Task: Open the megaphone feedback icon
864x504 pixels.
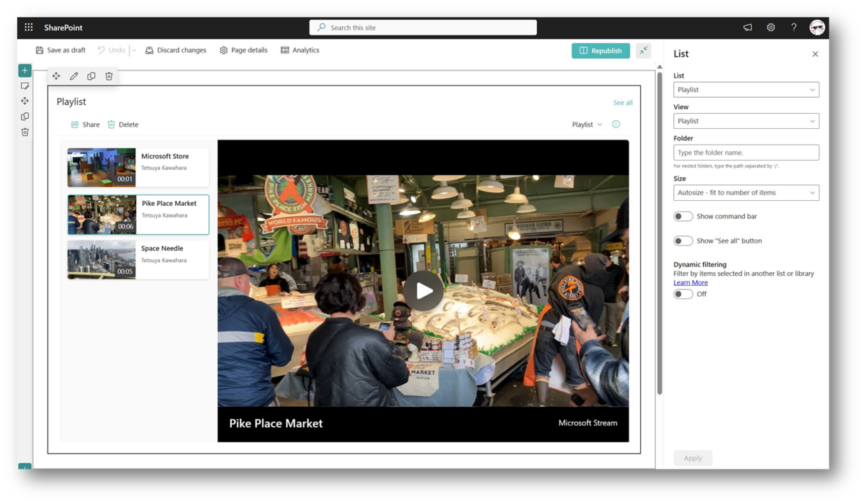Action: point(747,27)
